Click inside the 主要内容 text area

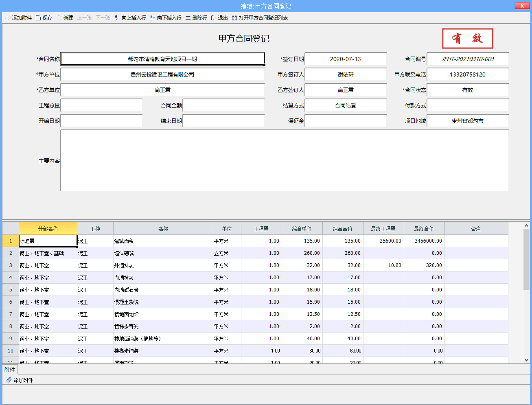285,161
